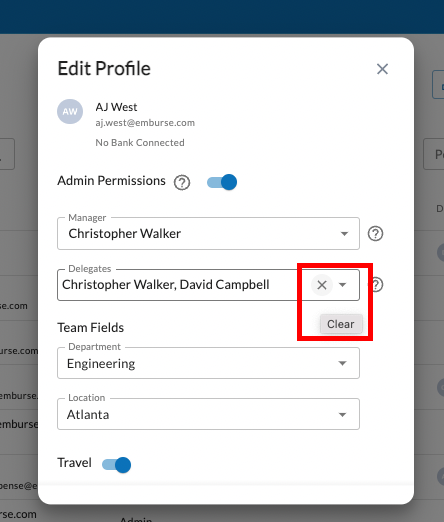Click the Clear tooltip button
This screenshot has height=522, width=444.
341,324
